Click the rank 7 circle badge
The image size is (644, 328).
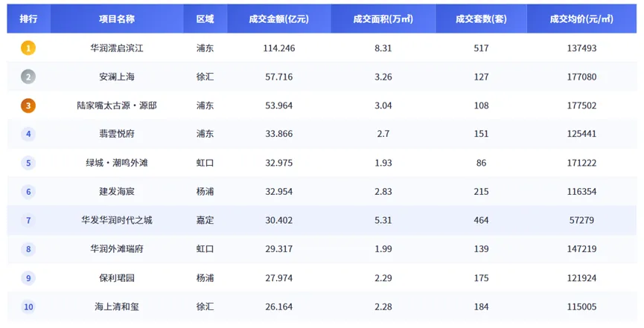pos(28,220)
